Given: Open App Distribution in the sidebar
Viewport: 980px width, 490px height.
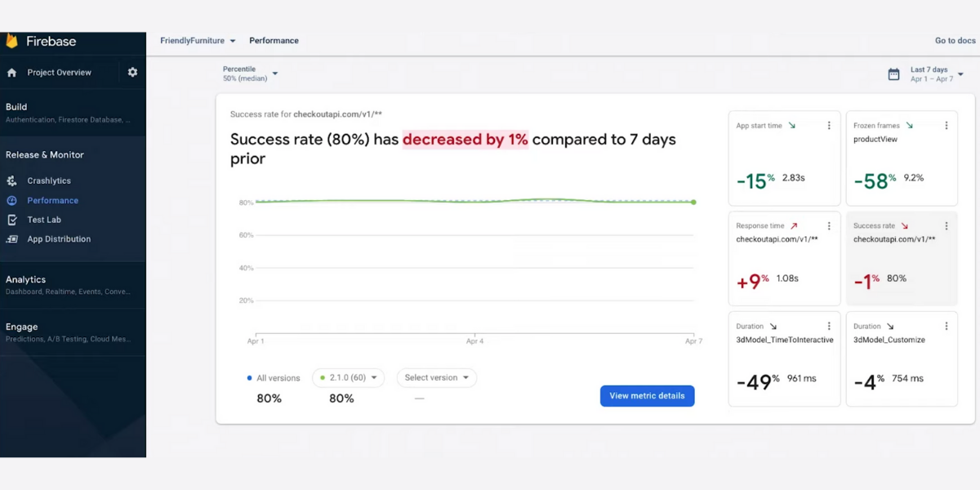Looking at the screenshot, I should click(58, 238).
